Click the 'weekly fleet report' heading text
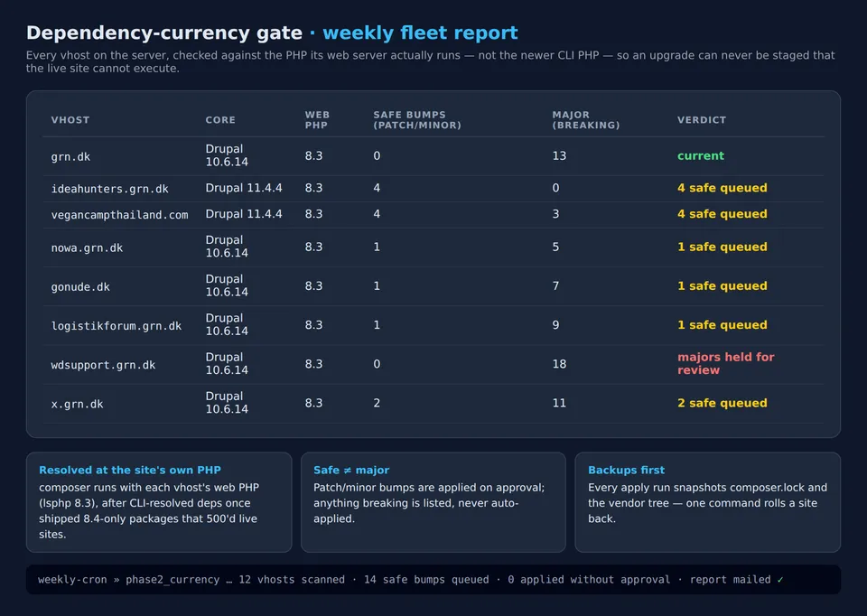Screen dimensions: 867x616 [420, 33]
